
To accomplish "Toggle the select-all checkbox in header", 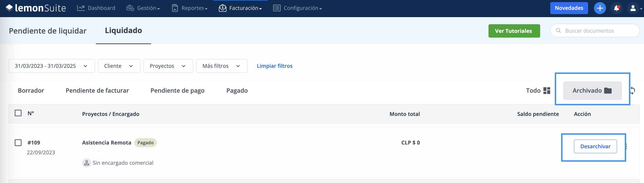I will pos(18,113).
